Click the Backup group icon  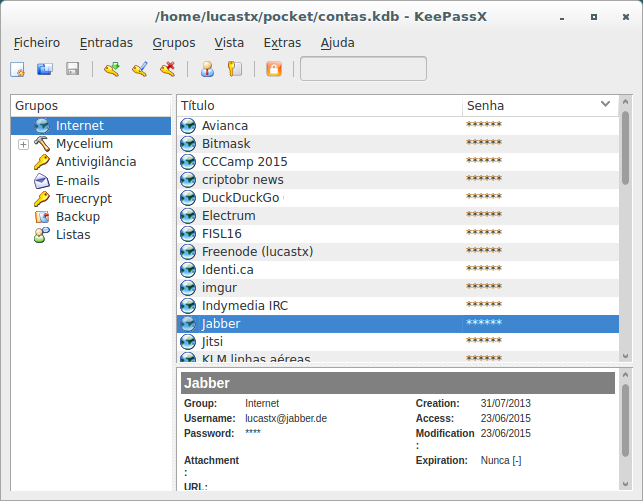42,216
